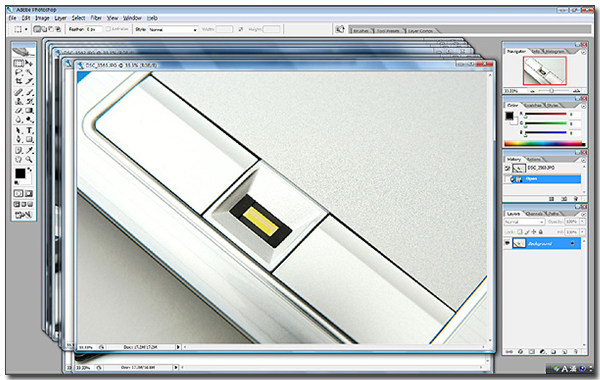This screenshot has height=380, width=600.
Task: Select the Crop tool
Action: [18, 82]
